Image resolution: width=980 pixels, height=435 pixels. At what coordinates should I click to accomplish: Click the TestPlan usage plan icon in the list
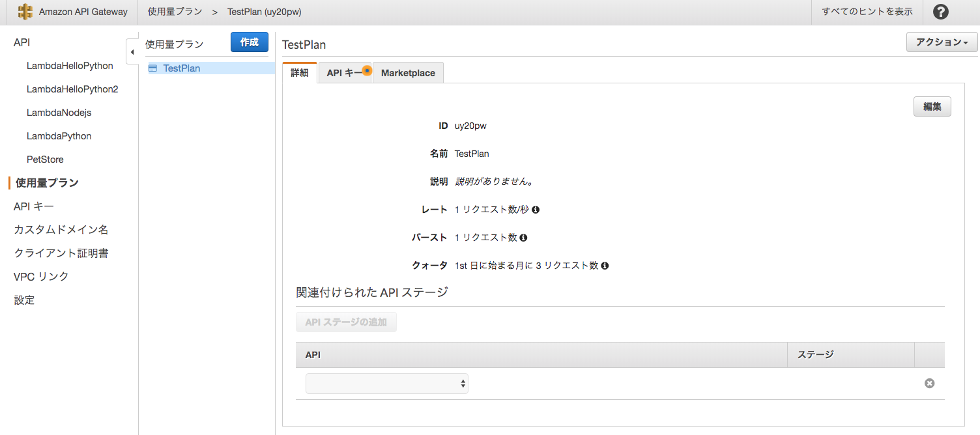coord(154,68)
